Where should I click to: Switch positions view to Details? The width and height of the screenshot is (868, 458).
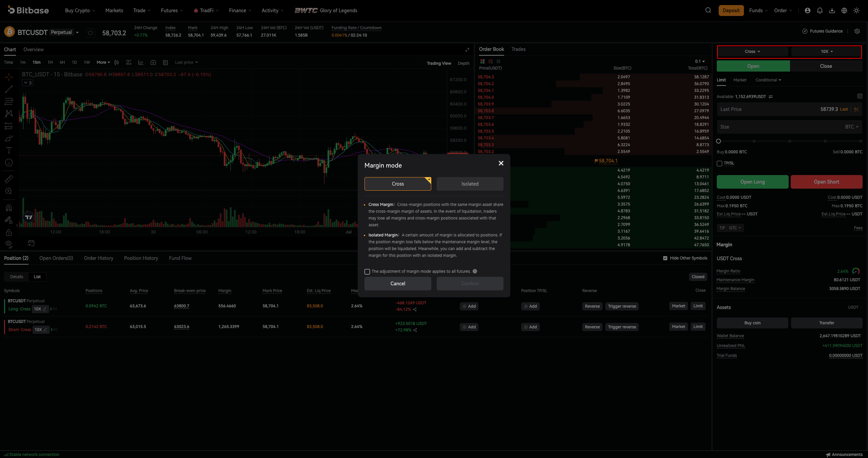coord(17,277)
